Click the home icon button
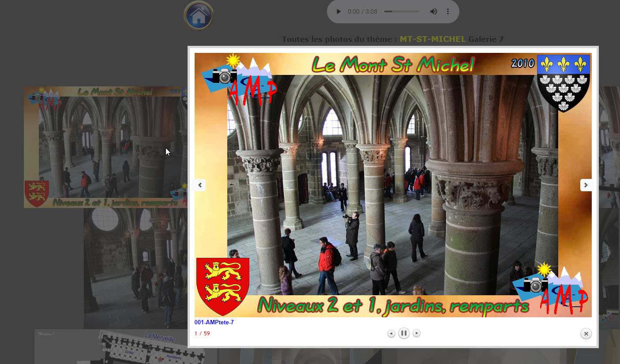 [x=199, y=15]
